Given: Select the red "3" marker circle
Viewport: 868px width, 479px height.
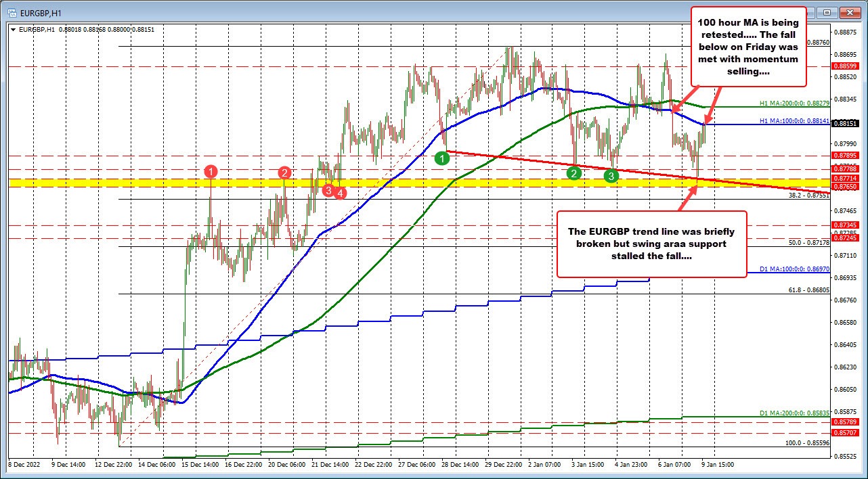Looking at the screenshot, I should click(327, 192).
